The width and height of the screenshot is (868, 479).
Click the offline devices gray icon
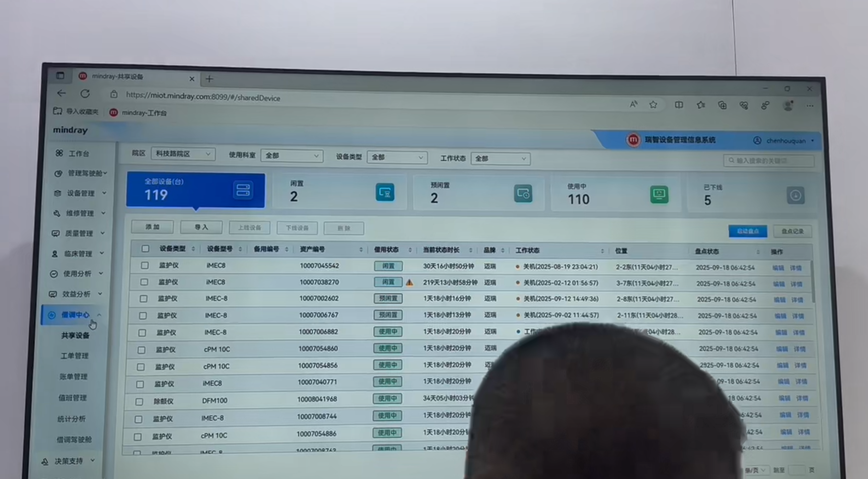click(x=796, y=196)
